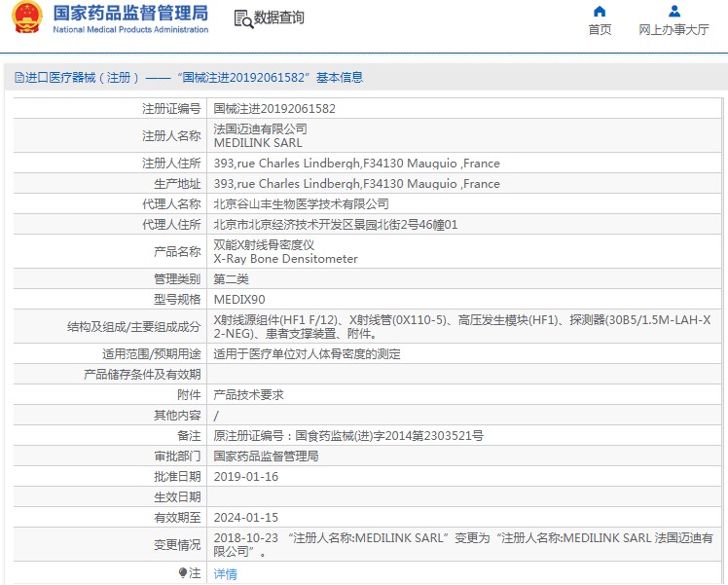Select MEDILINK SARL text in registrant row

point(258,142)
